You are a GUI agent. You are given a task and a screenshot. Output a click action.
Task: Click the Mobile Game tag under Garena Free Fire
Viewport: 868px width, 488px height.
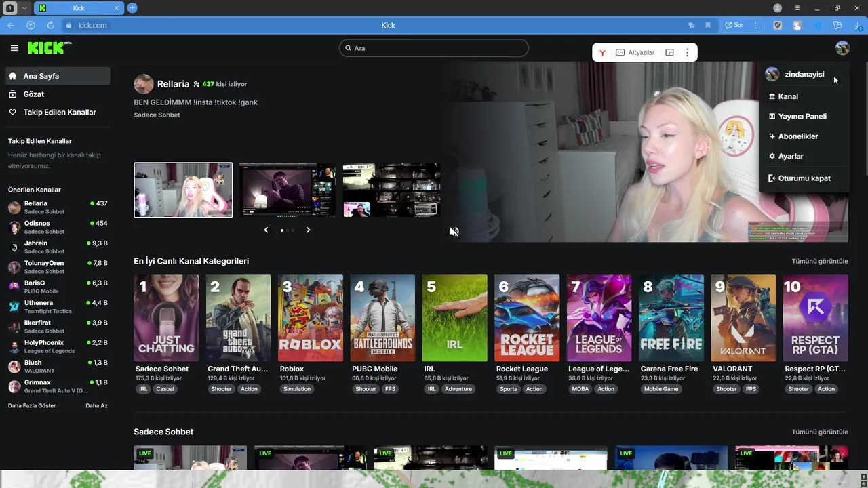(661, 389)
